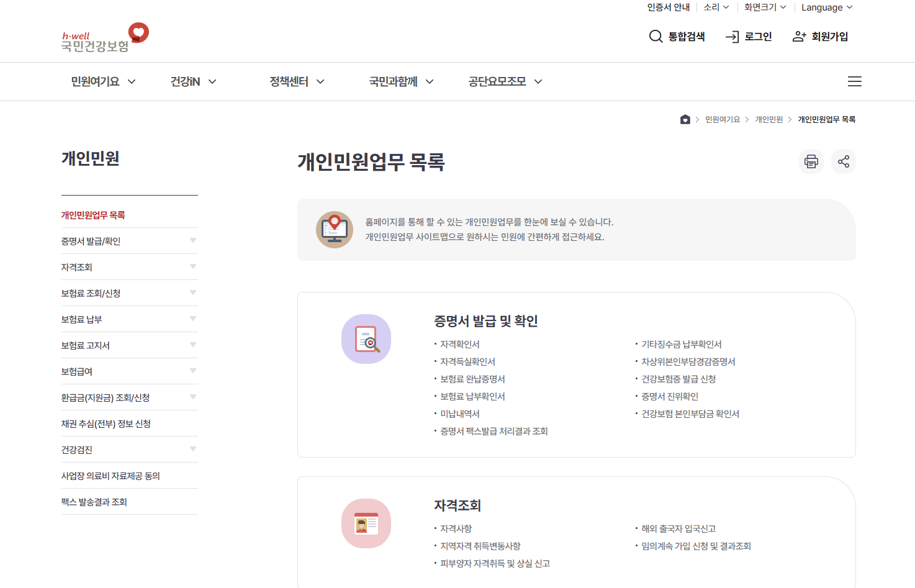Print the page using the printer icon
This screenshot has height=588, width=915.
[x=811, y=161]
